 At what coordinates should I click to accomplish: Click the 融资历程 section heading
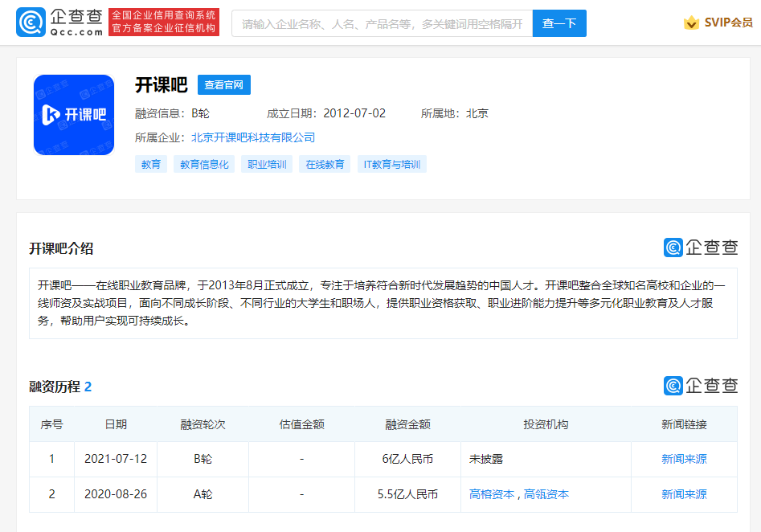pos(60,387)
